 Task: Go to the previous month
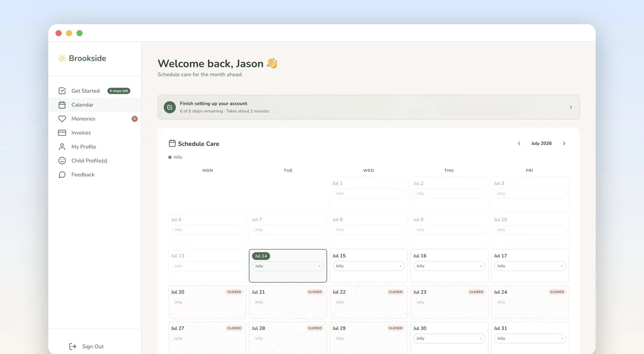pyautogui.click(x=519, y=143)
